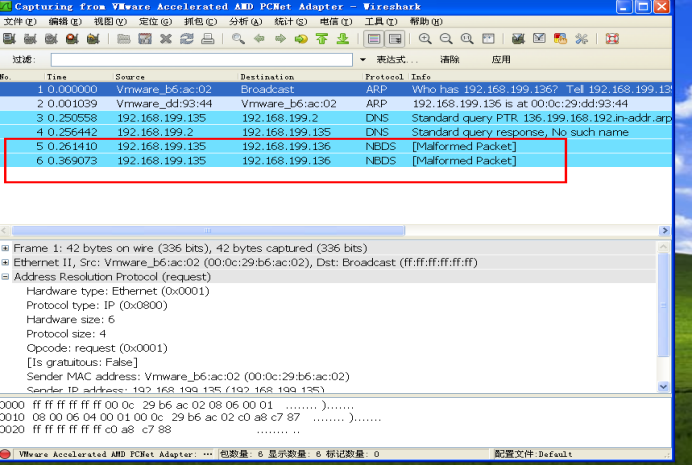Select packet 5 NBDS Malformed Packet row
Screen dimensions: 692x465
(x=336, y=146)
